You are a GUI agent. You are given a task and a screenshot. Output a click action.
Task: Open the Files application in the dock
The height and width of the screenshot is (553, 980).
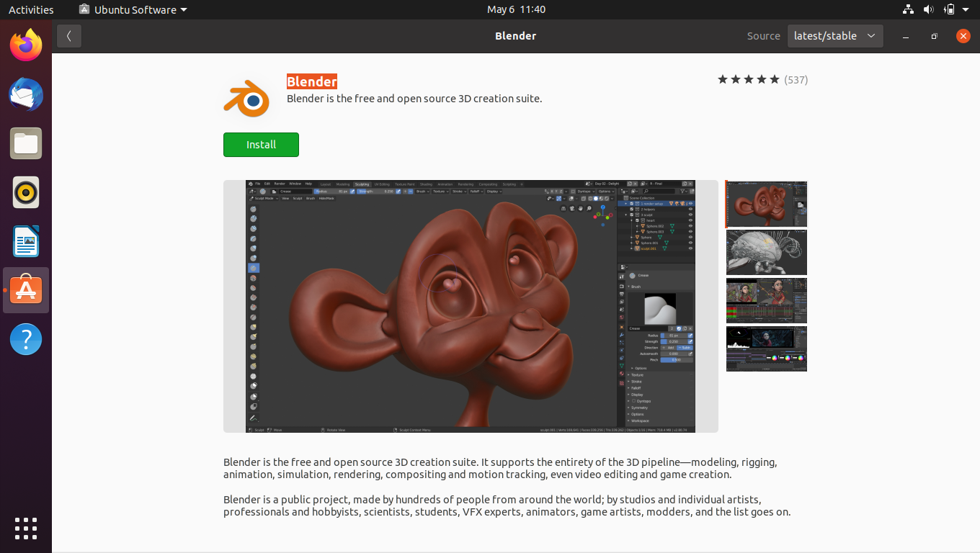click(25, 143)
